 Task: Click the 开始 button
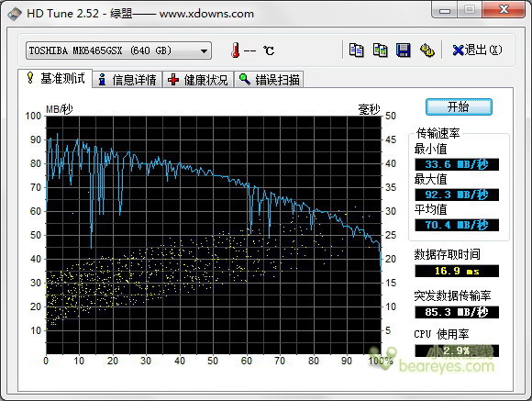(x=459, y=107)
